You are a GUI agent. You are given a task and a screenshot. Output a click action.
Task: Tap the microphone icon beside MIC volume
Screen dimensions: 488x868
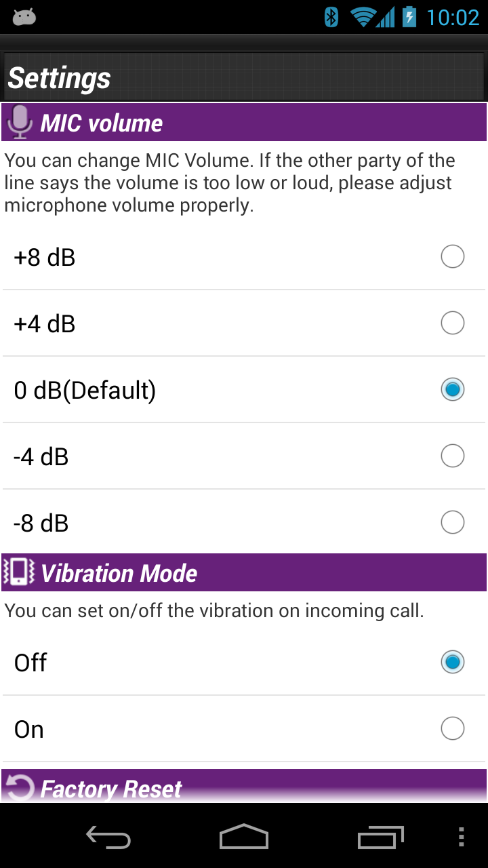(x=20, y=123)
